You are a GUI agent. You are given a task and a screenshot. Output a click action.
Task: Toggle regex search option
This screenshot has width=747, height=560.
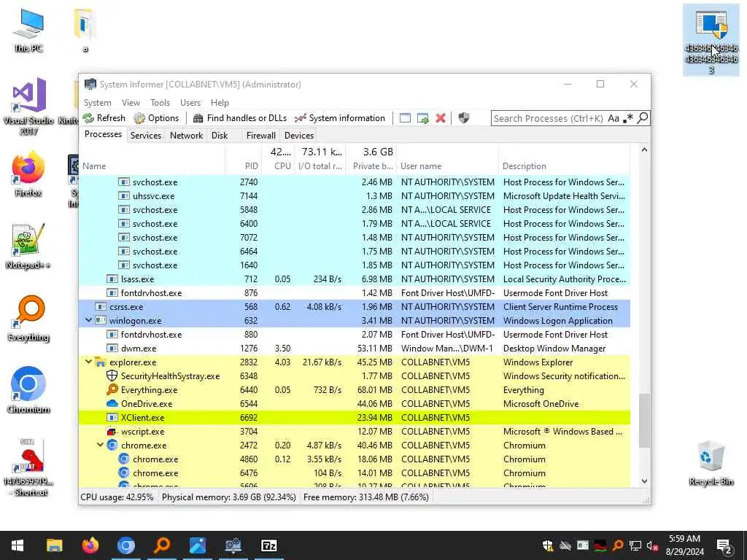click(628, 118)
